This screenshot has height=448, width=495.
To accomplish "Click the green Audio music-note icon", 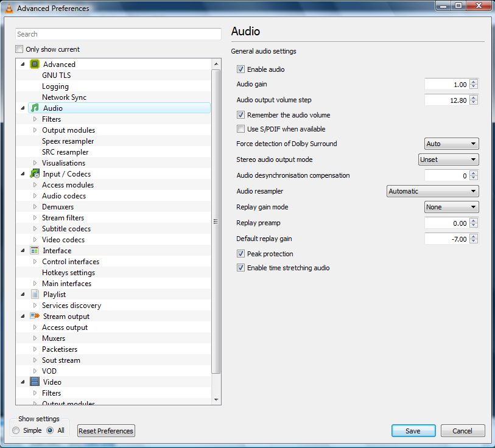I will 35,108.
